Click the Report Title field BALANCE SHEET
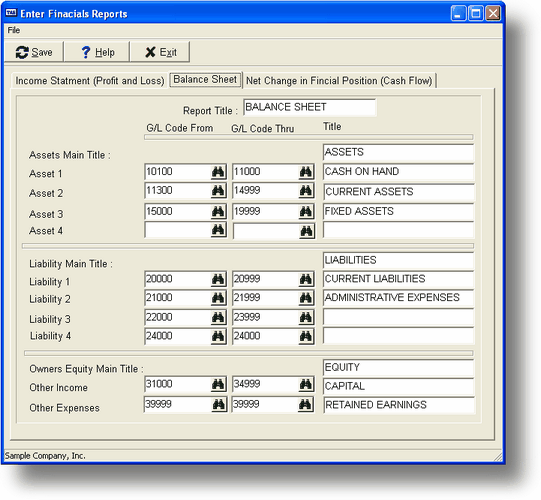The width and height of the screenshot is (541, 500). pyautogui.click(x=309, y=107)
